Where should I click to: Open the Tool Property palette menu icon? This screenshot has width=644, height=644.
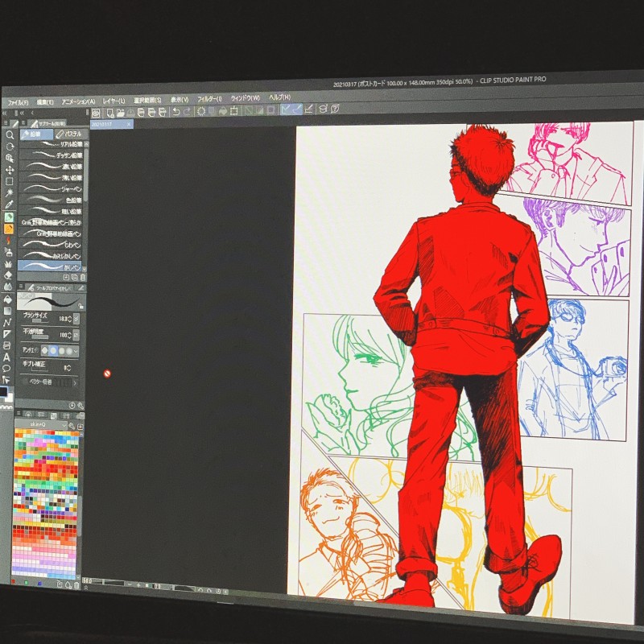click(x=22, y=287)
